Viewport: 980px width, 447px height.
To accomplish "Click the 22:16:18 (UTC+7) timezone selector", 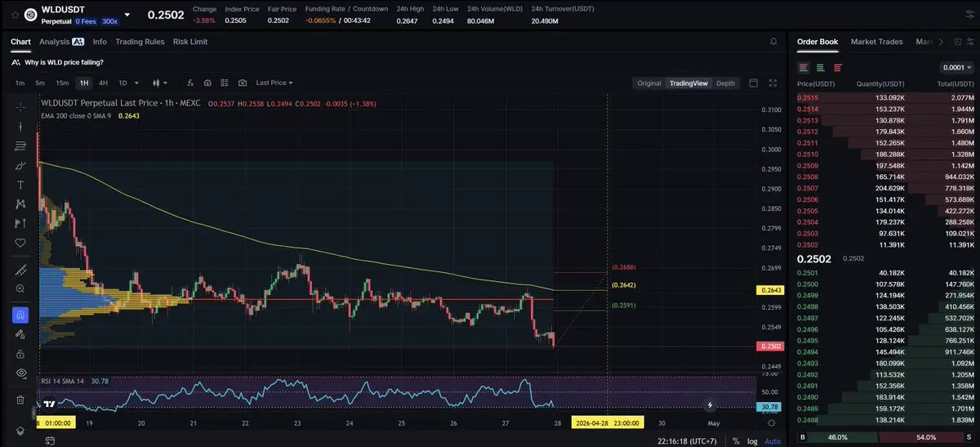I will pos(688,440).
